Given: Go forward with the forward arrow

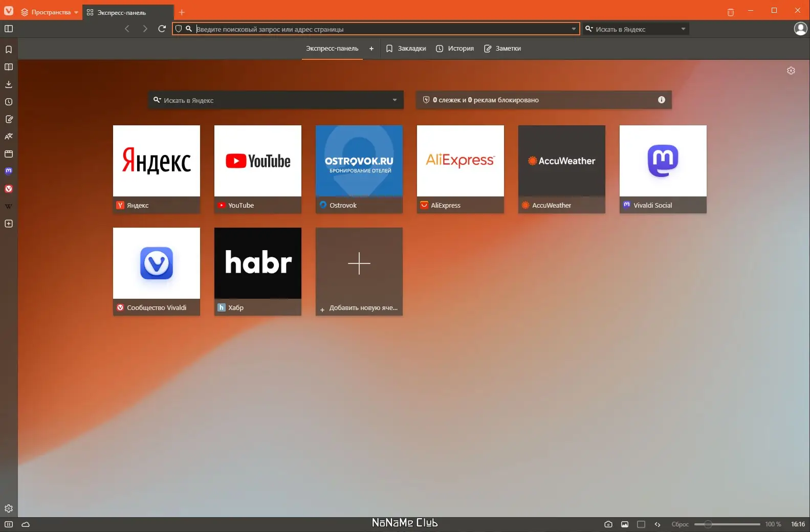Looking at the screenshot, I should tap(145, 29).
